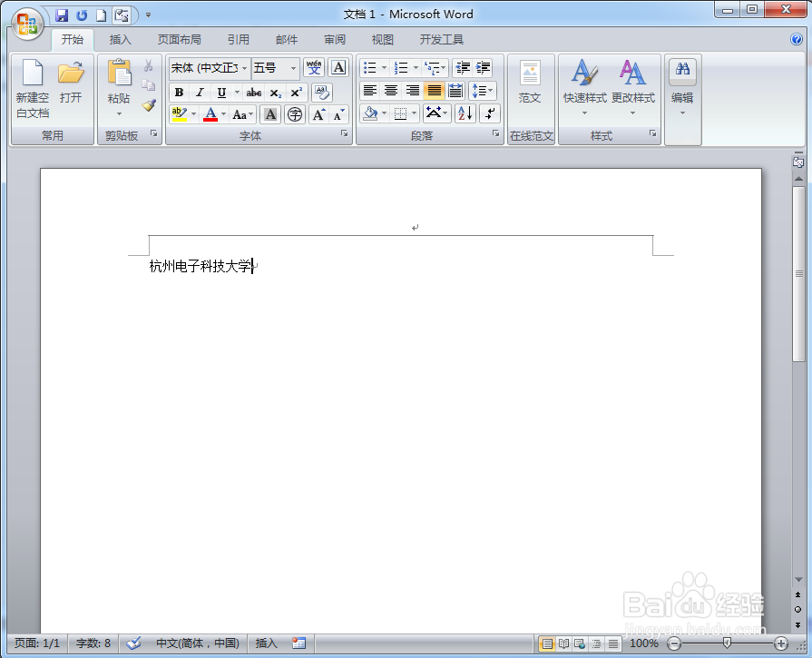Expand numbering list options arrow
This screenshot has width=812, height=658.
coord(416,67)
